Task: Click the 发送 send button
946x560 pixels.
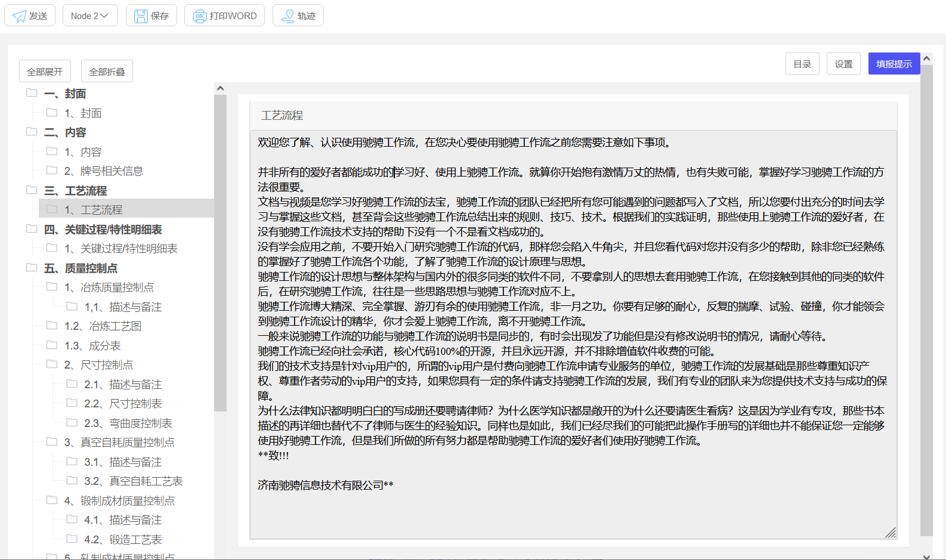Action: [x=30, y=16]
